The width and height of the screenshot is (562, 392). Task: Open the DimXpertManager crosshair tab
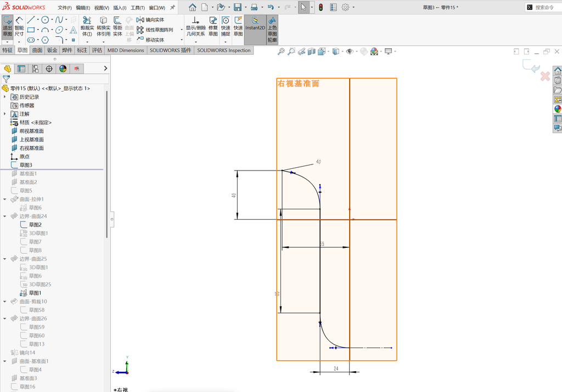click(x=49, y=69)
